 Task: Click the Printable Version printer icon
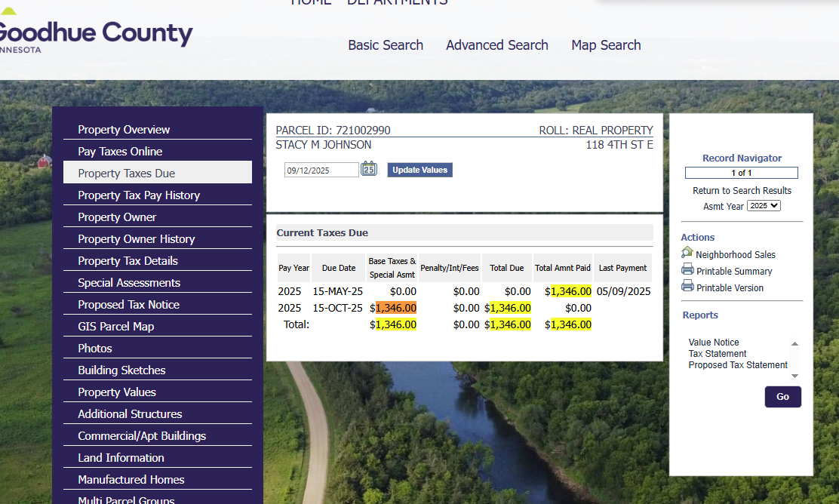(x=687, y=286)
